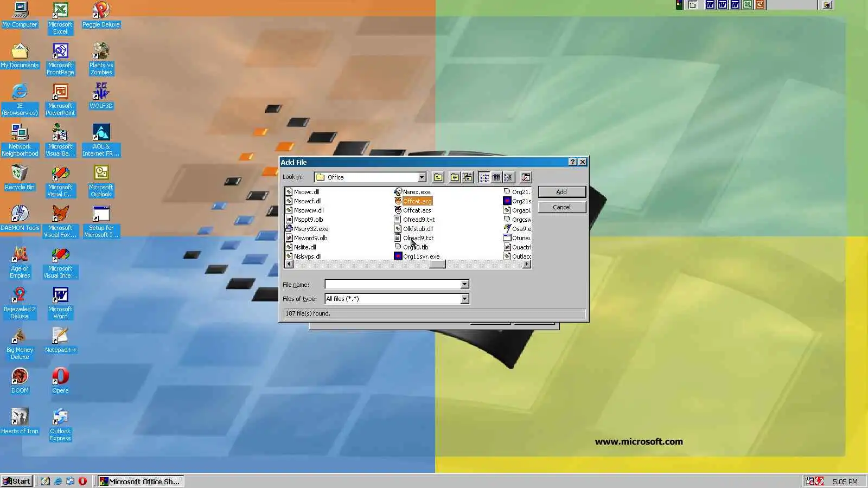Select the Ofread9.txt file
The height and width of the screenshot is (488, 868).
414,220
